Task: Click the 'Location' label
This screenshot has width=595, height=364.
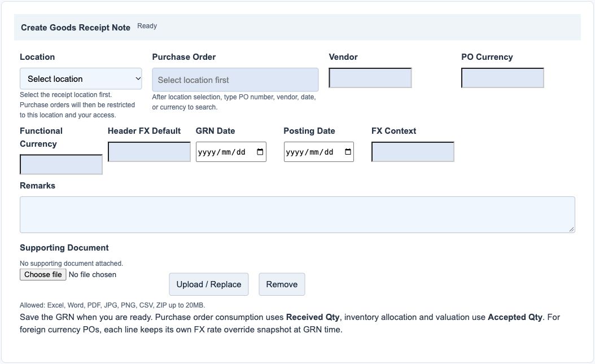Action: pos(37,57)
